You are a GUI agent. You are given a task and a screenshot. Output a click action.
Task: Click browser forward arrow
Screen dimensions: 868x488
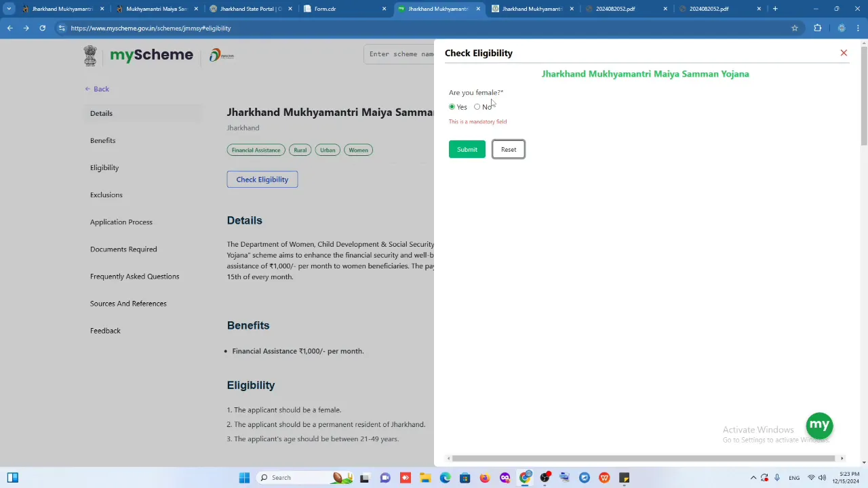pos(26,28)
